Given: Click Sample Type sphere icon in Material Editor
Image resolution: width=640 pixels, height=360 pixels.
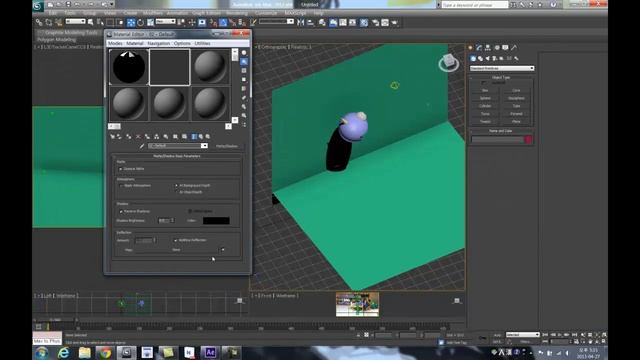Looking at the screenshot, I should point(244,53).
